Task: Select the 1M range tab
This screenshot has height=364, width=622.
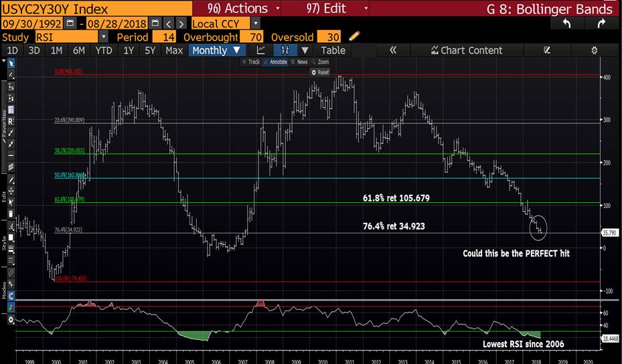Action: click(x=56, y=50)
